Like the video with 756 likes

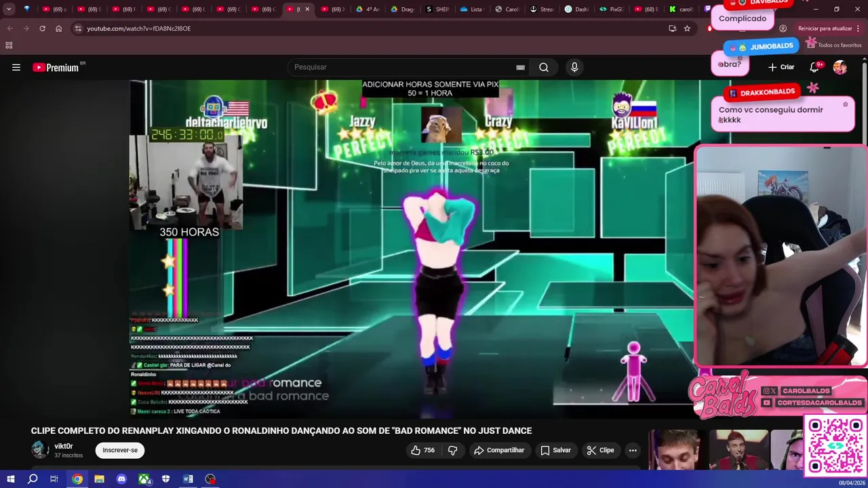[422, 450]
